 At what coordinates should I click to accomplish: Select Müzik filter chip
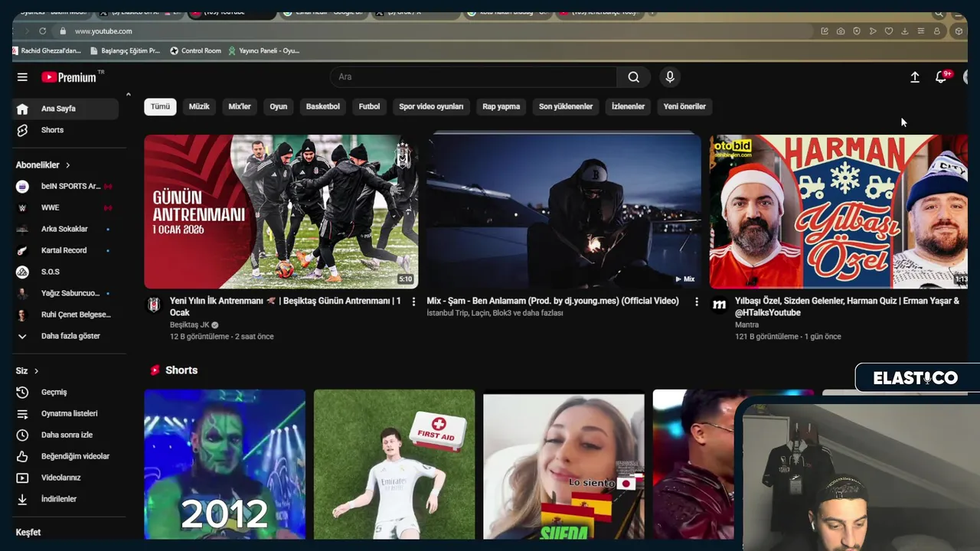(x=199, y=106)
